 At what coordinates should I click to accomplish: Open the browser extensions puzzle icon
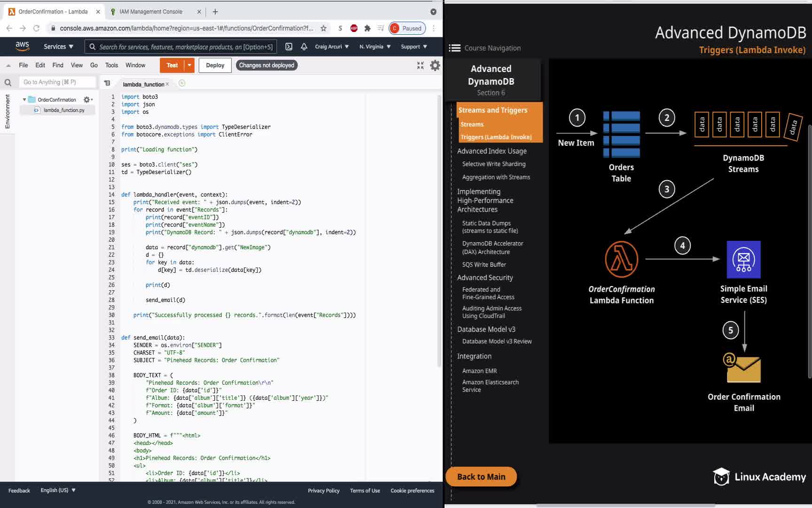tap(367, 28)
